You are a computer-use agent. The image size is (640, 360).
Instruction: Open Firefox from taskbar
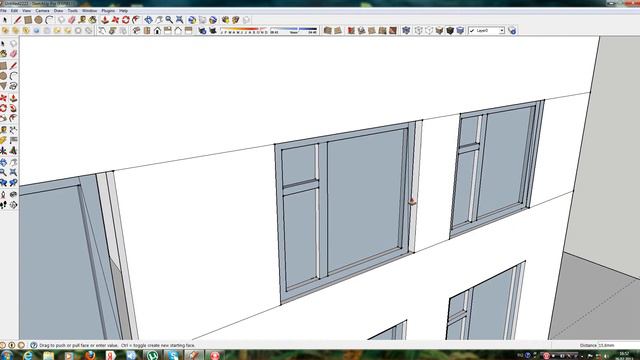[90, 355]
